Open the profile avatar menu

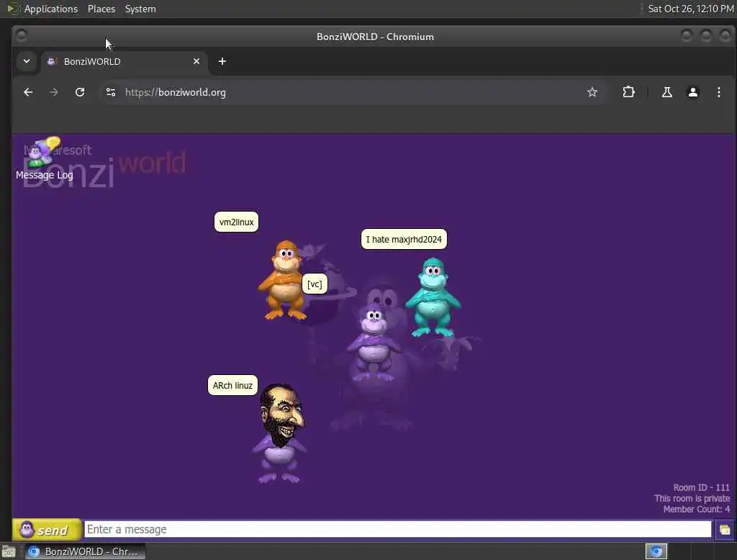(693, 92)
